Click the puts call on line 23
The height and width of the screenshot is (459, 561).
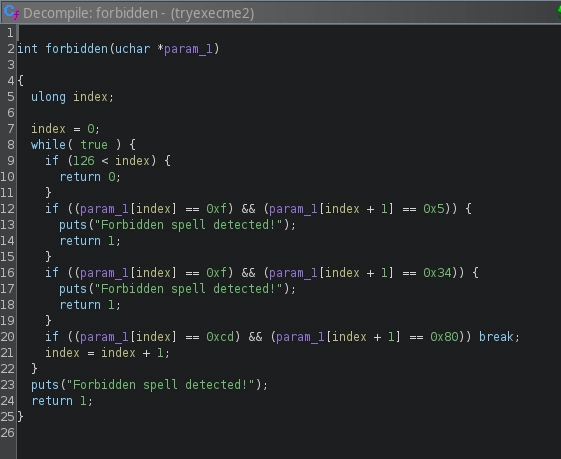[45, 385]
